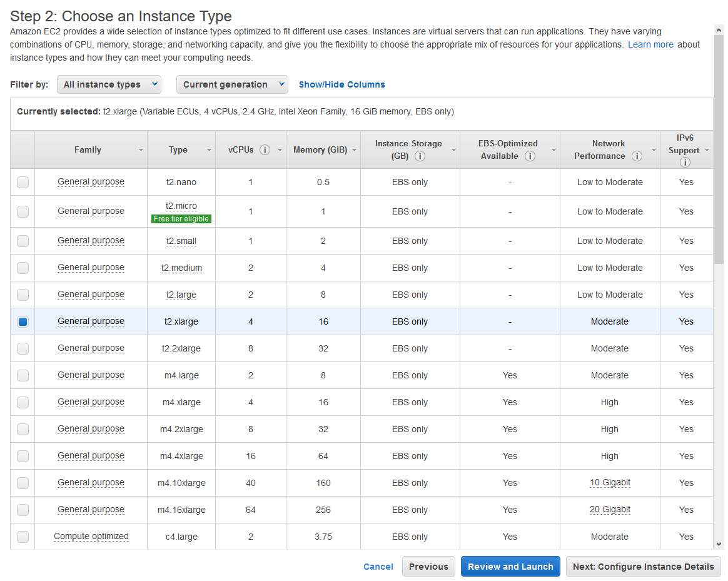728x581 pixels.
Task: Click Next: Configure Instance Details button
Action: pos(643,567)
